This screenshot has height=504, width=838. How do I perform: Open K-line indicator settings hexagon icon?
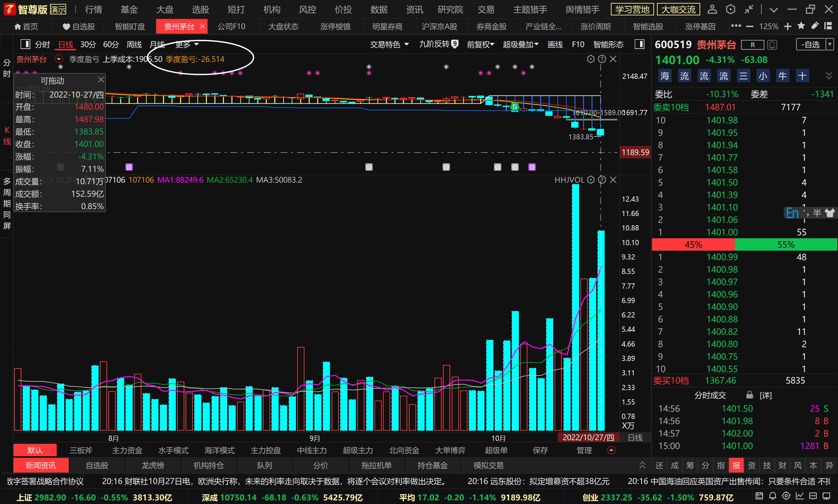click(591, 59)
